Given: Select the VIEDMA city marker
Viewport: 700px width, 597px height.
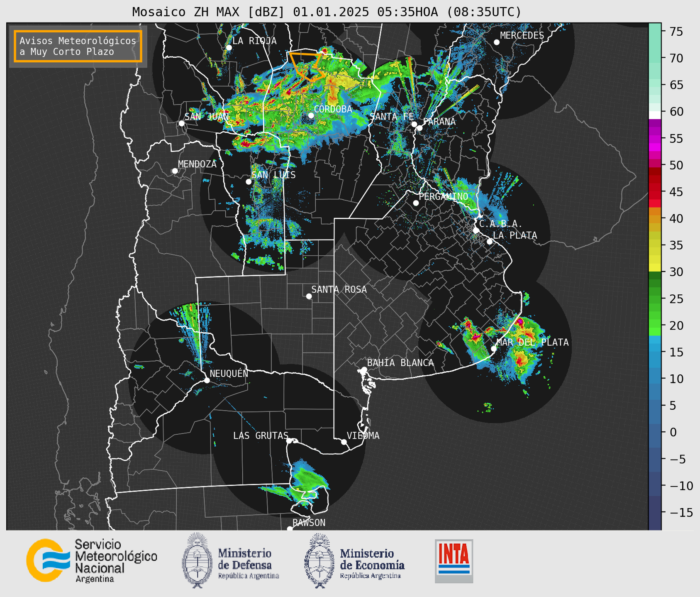Looking at the screenshot, I should [344, 442].
